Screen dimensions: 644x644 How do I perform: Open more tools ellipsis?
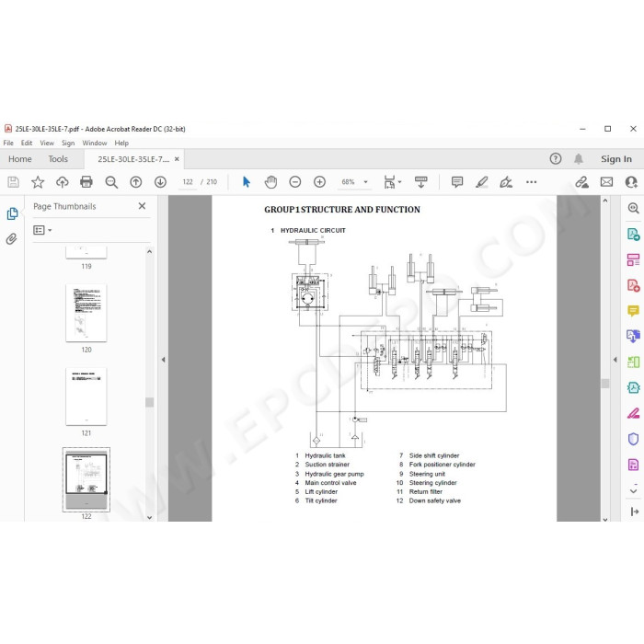coord(531,182)
